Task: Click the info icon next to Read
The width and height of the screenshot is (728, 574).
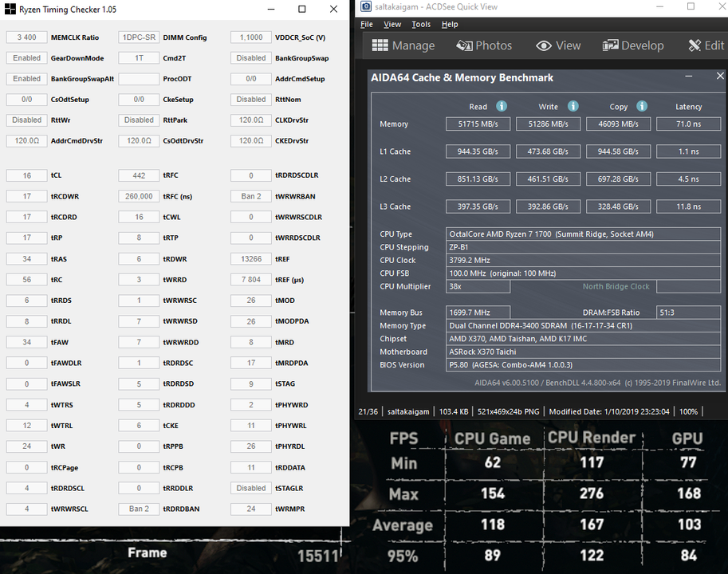Action: tap(502, 106)
